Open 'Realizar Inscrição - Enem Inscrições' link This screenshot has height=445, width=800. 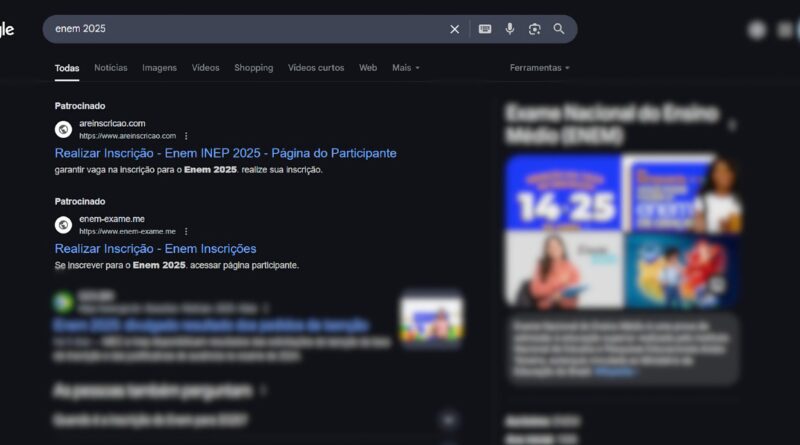pyautogui.click(x=155, y=248)
